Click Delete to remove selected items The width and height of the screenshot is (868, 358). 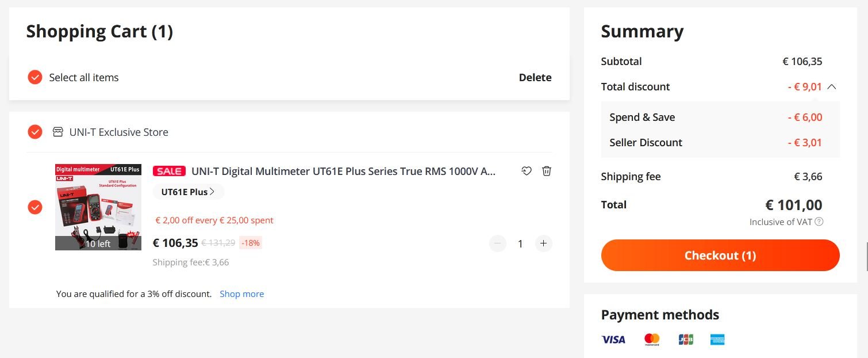[x=535, y=77]
